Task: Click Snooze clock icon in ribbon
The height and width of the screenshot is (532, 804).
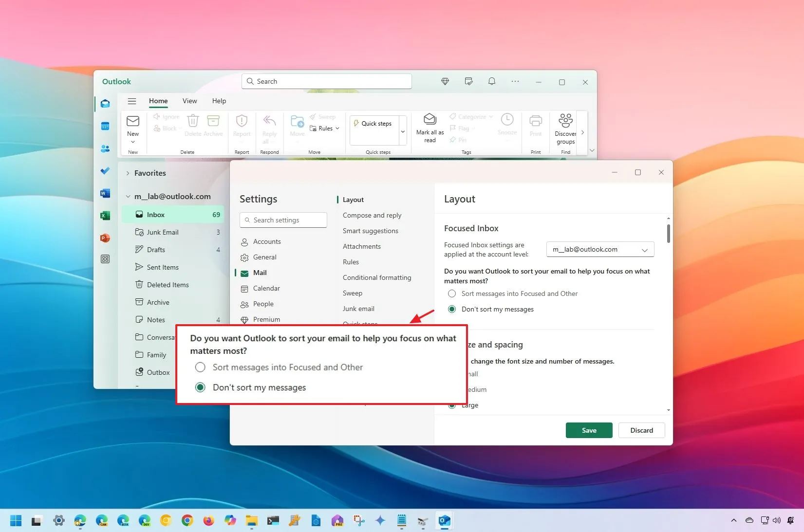Action: [507, 124]
